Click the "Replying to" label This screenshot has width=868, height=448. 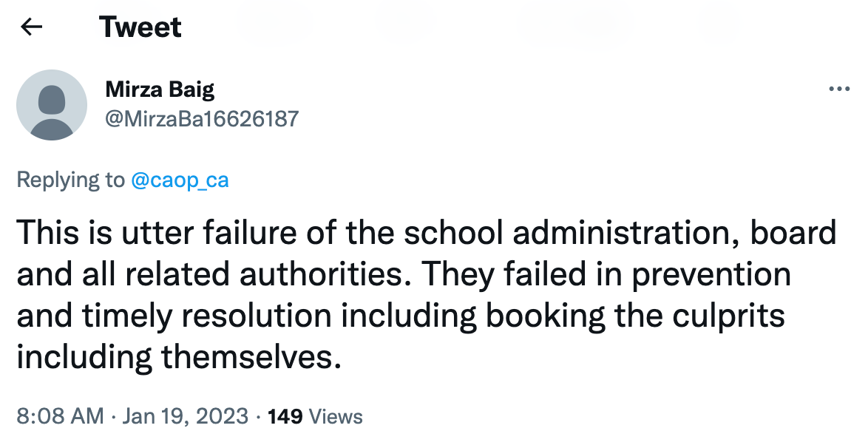click(71, 180)
